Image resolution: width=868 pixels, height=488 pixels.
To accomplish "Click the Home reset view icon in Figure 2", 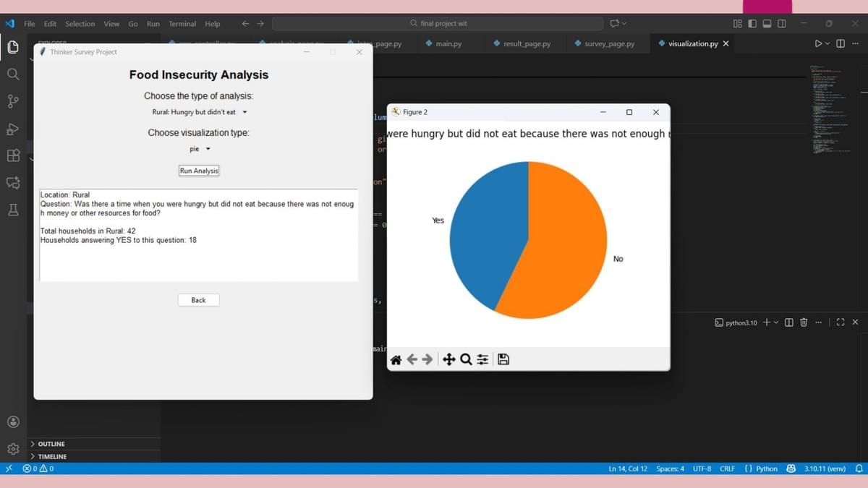I will tap(396, 359).
